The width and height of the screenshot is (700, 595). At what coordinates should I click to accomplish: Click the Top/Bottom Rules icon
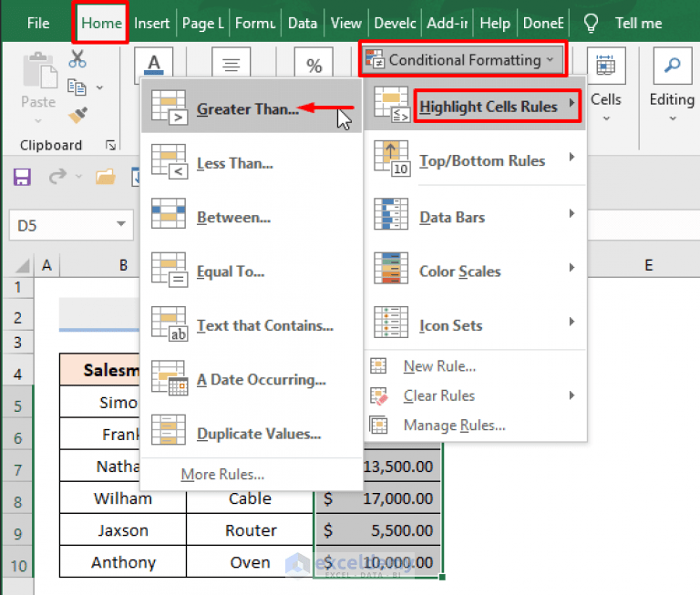click(392, 158)
